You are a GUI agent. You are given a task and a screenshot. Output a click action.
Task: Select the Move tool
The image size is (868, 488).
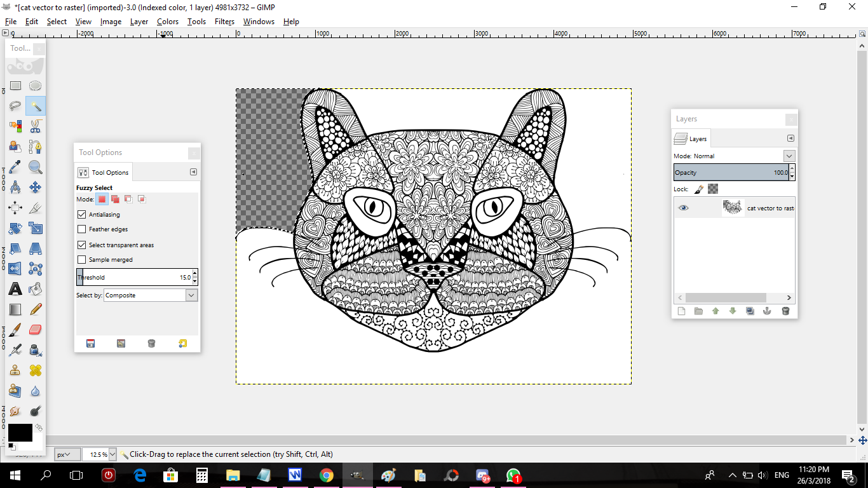36,187
